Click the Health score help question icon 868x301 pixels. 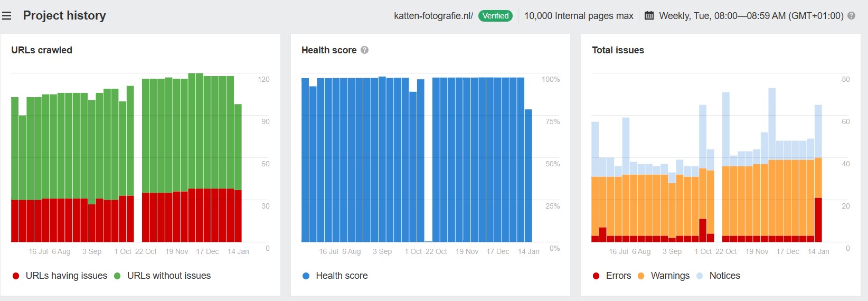[364, 50]
